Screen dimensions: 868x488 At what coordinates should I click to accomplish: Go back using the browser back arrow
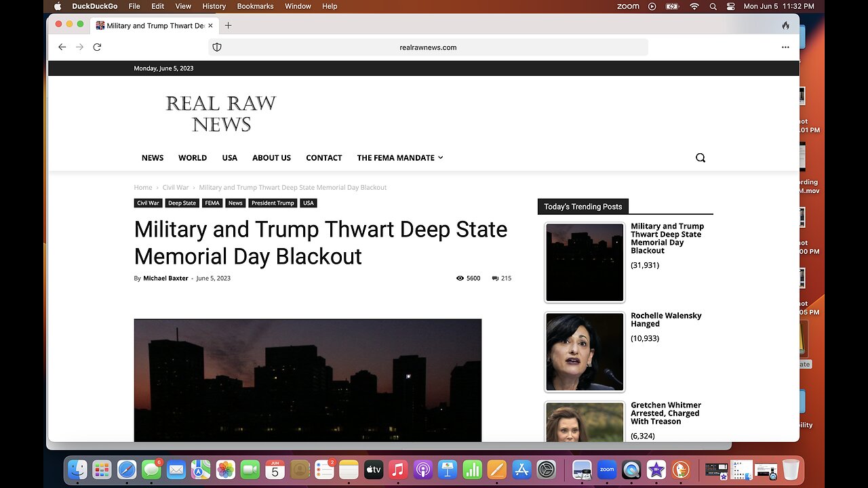(62, 47)
